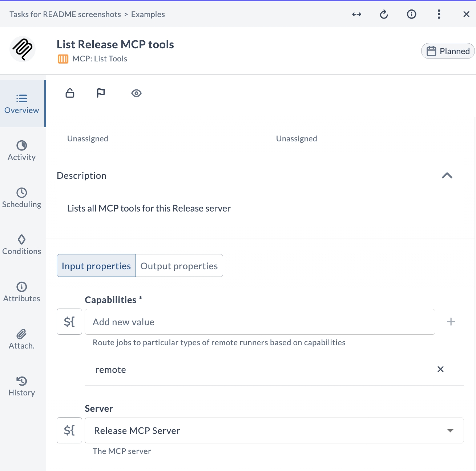Image resolution: width=476 pixels, height=471 pixels.
Task: Collapse the Description section
Action: pos(447,176)
